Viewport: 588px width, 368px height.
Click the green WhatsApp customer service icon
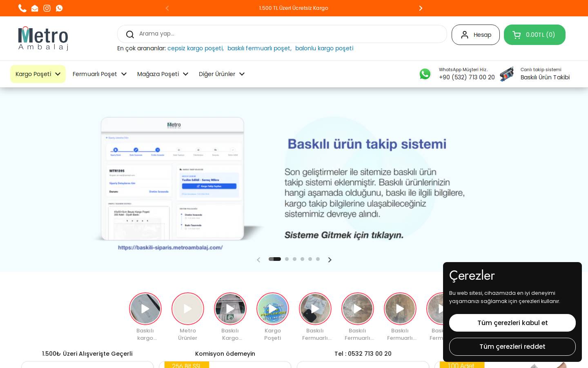coord(425,74)
